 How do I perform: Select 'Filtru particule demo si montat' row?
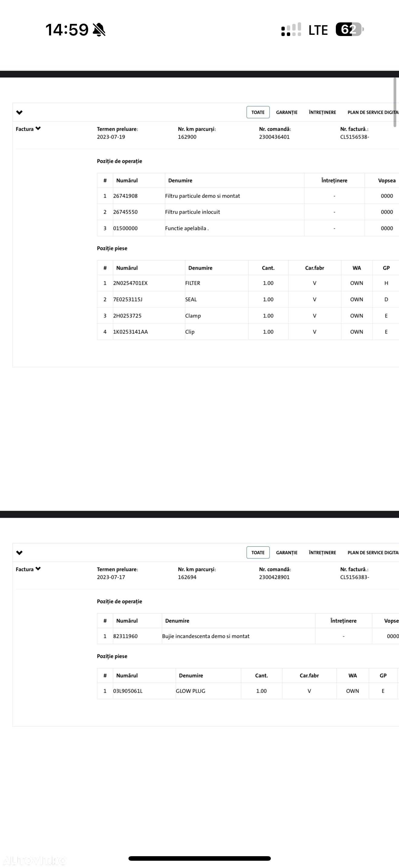203,196
